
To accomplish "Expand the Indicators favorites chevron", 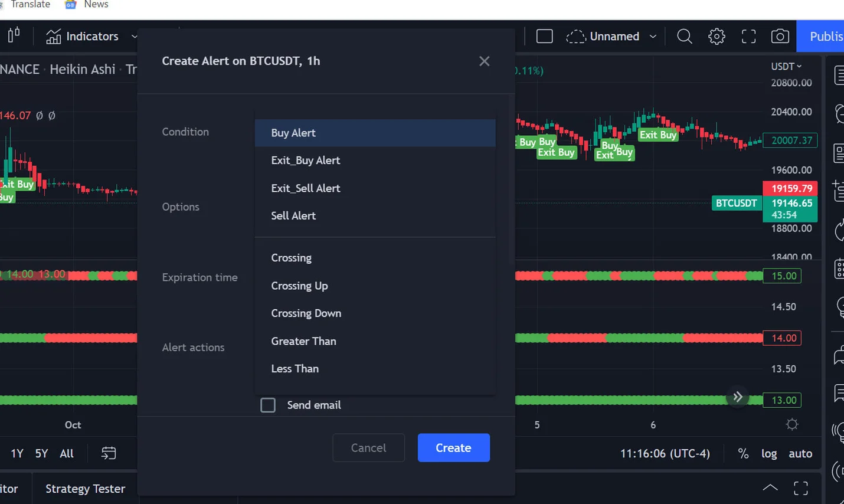I will [134, 37].
